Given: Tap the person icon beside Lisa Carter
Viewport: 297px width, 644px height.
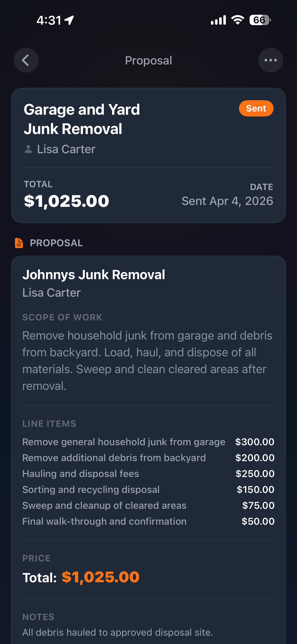Looking at the screenshot, I should 28,149.
